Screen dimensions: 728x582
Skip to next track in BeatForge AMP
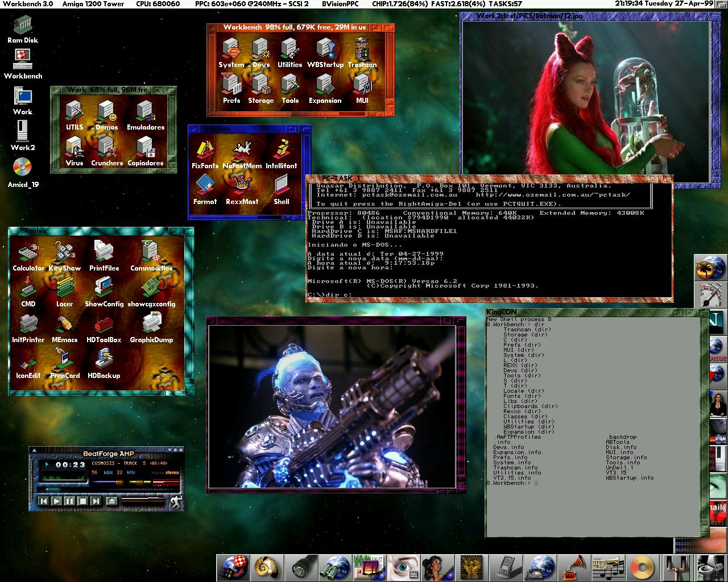pyautogui.click(x=96, y=501)
